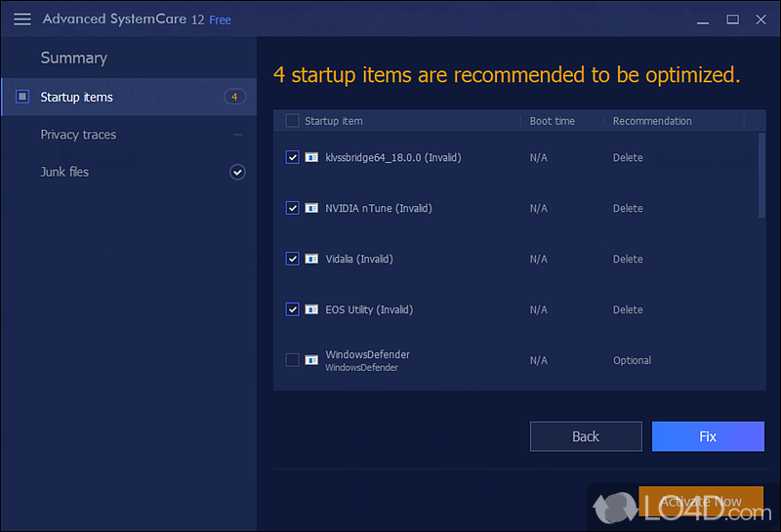This screenshot has width=781, height=532.
Task: Click the Privacy traces dash status
Action: [238, 135]
